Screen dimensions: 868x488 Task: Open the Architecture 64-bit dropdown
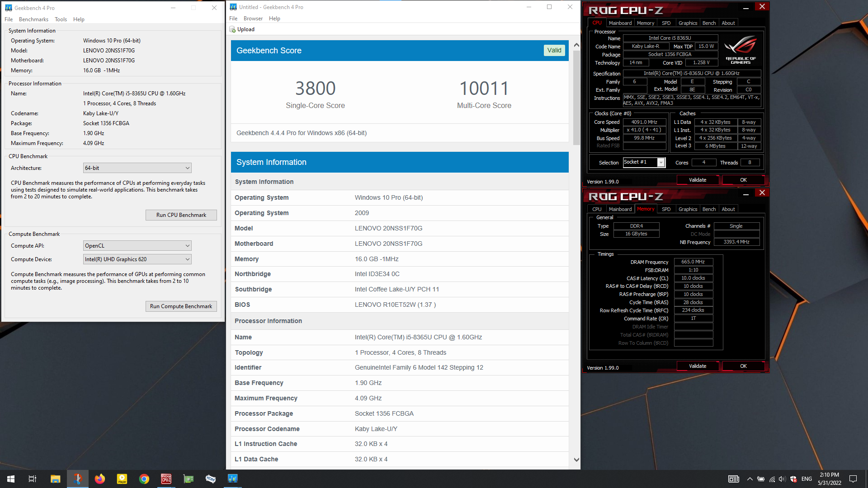137,168
